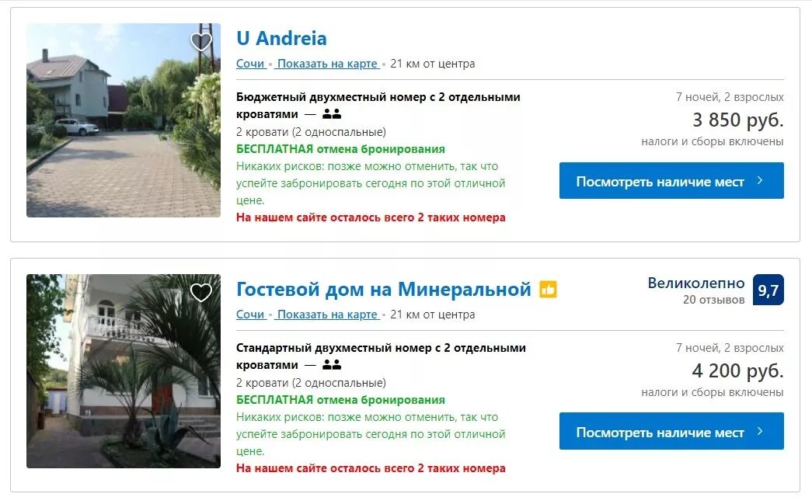Image resolution: width=812 pixels, height=504 pixels.
Task: Show U Andreia on the map
Action: 327,64
